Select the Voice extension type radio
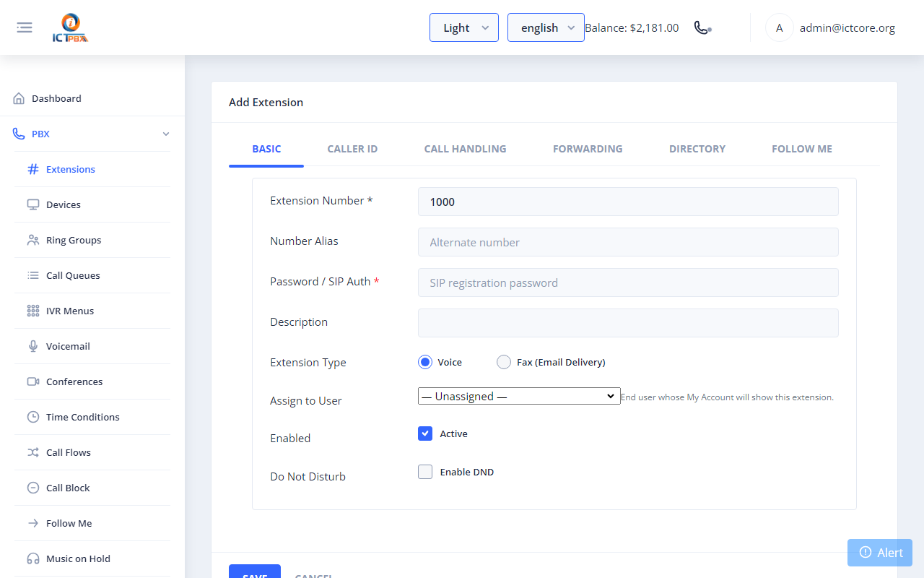Image resolution: width=924 pixels, height=578 pixels. tap(425, 362)
